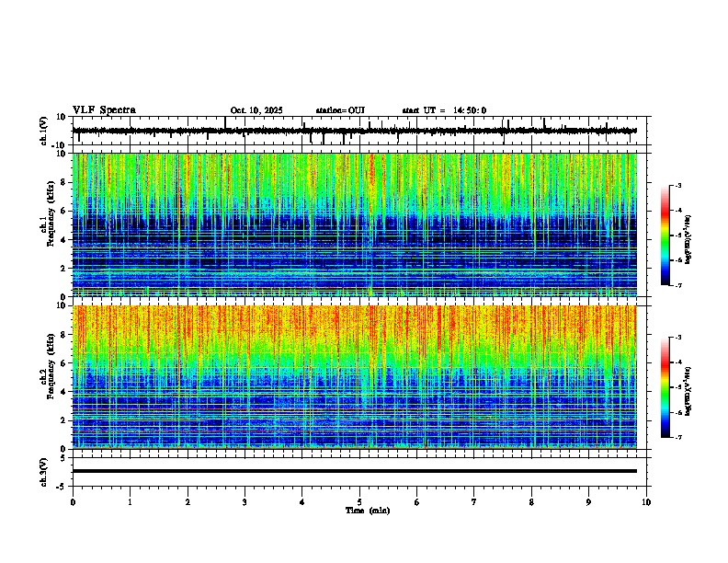The image size is (728, 563).
Task: Click the "-7" label on ch.2 color scale
Action: 678,438
